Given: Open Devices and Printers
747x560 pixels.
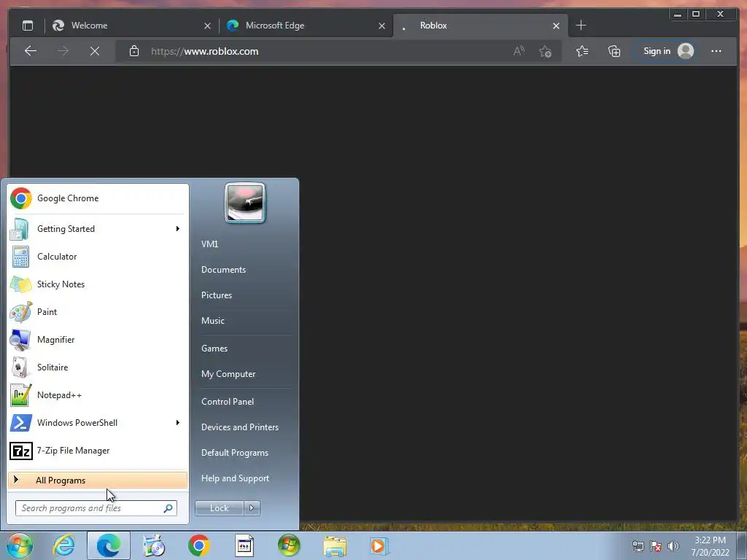Looking at the screenshot, I should pyautogui.click(x=239, y=427).
